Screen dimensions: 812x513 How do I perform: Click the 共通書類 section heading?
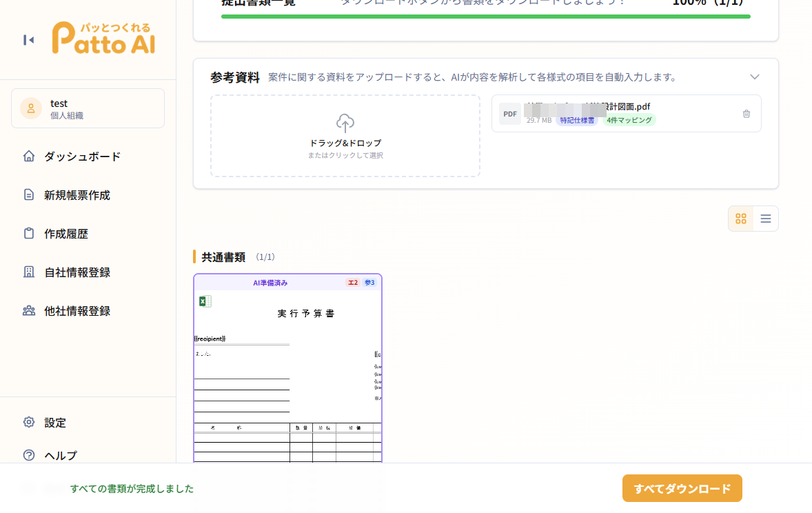[223, 257]
